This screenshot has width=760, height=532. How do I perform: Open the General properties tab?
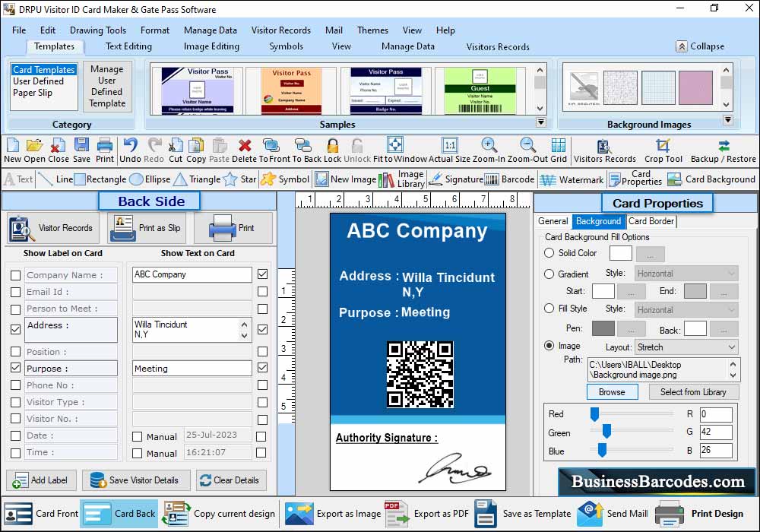553,221
